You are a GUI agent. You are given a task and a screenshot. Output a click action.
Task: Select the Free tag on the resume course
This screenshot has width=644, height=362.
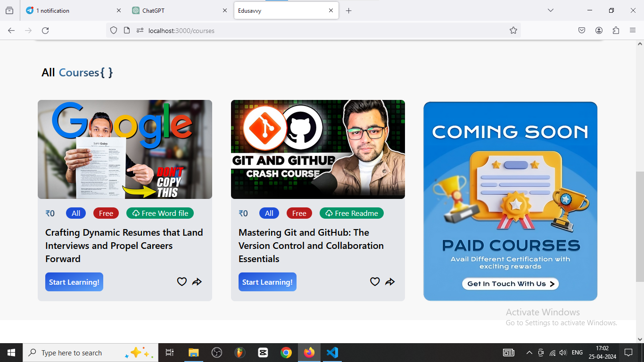[x=106, y=213]
